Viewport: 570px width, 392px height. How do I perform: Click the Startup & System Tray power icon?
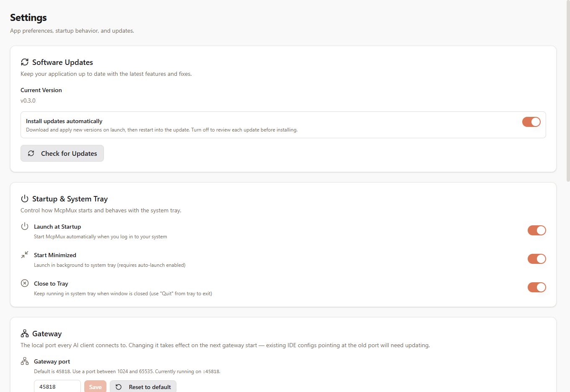tap(25, 199)
